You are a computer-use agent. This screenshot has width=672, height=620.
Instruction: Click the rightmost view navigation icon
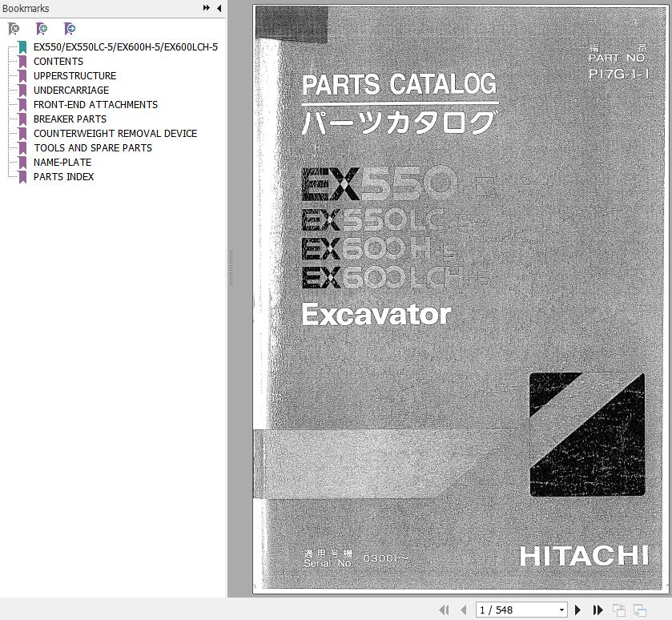coord(639,610)
